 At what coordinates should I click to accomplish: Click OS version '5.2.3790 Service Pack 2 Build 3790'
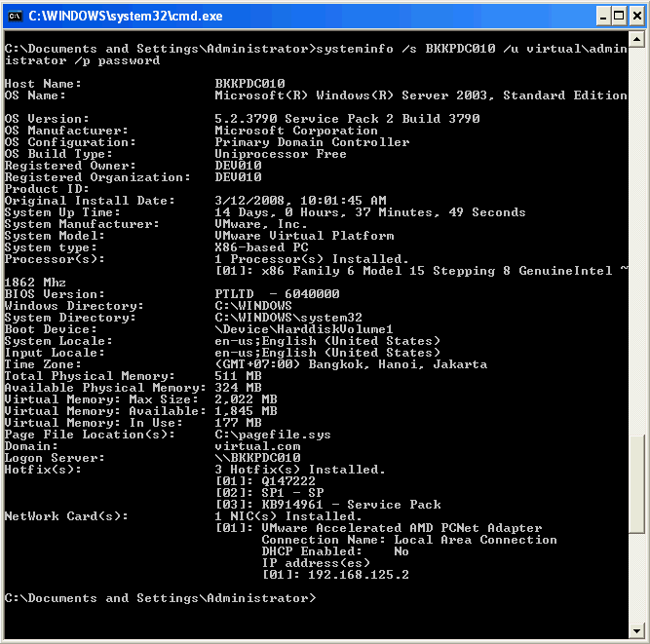click(x=347, y=119)
